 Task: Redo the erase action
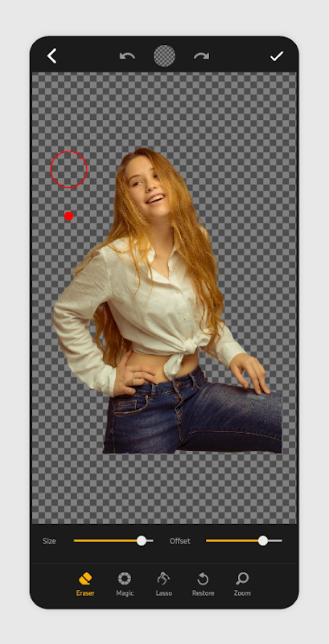[201, 56]
